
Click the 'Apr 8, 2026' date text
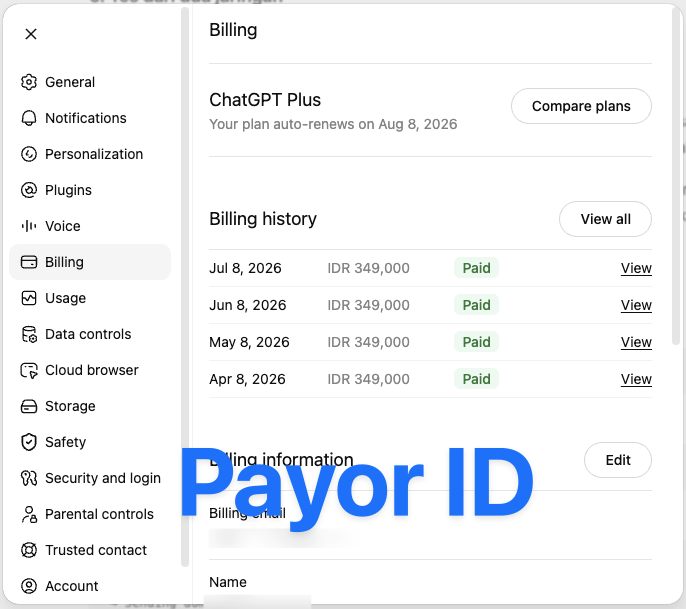click(247, 379)
